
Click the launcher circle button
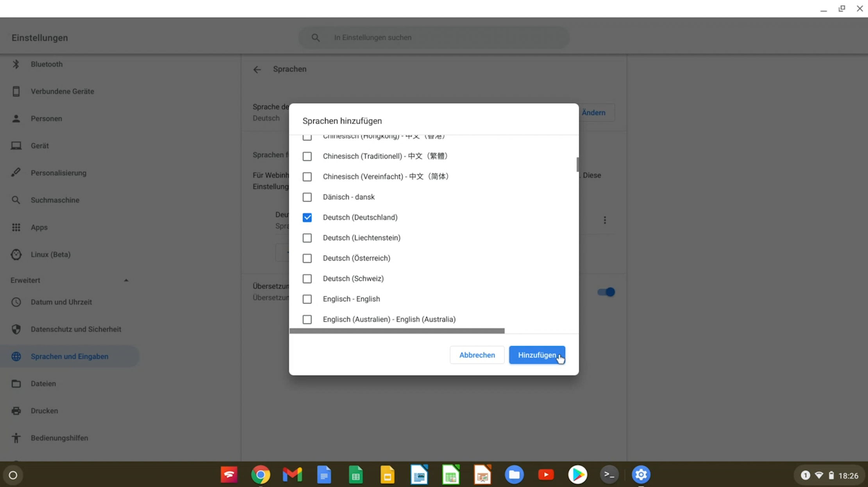[13, 475]
